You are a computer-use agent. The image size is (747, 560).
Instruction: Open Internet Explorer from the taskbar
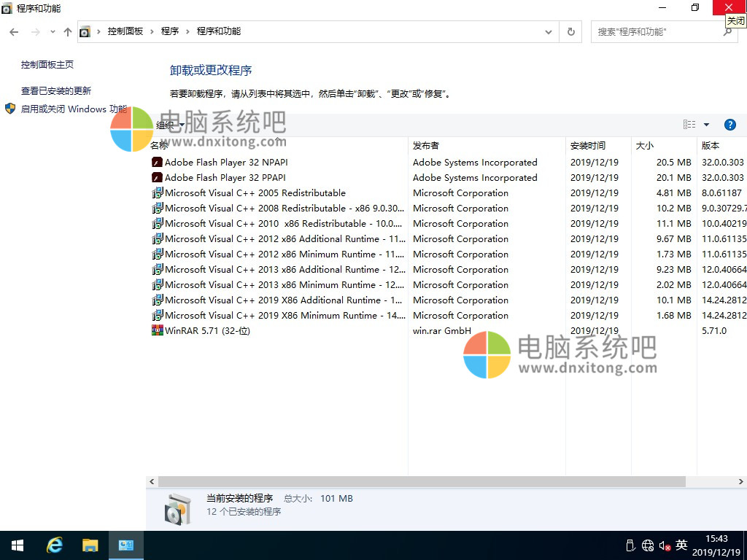pos(55,545)
